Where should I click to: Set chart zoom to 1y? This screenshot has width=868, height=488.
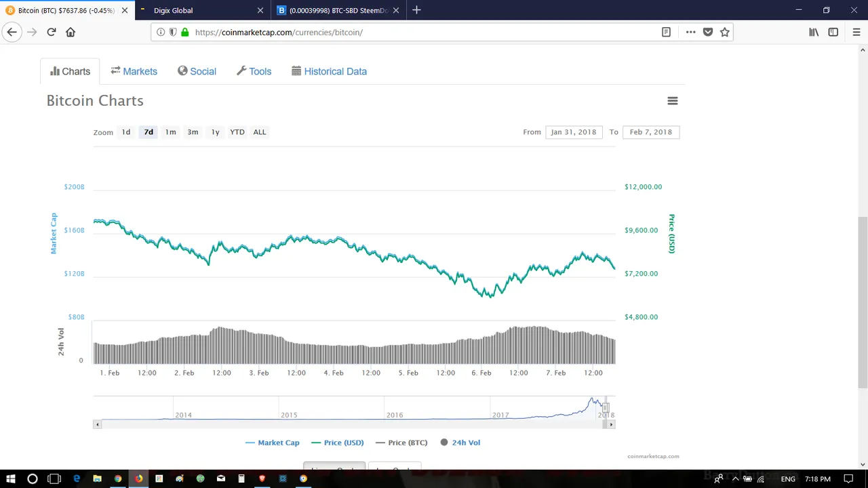pos(215,132)
